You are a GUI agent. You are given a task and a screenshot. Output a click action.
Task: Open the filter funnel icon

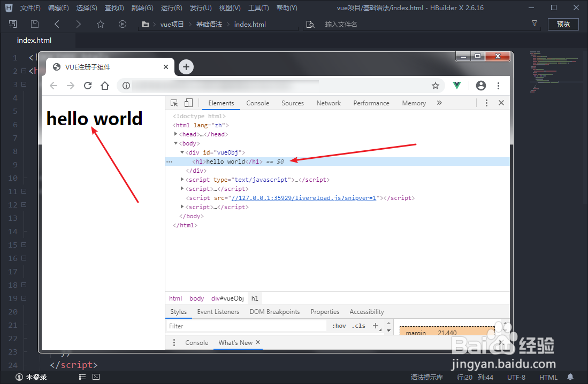(534, 24)
